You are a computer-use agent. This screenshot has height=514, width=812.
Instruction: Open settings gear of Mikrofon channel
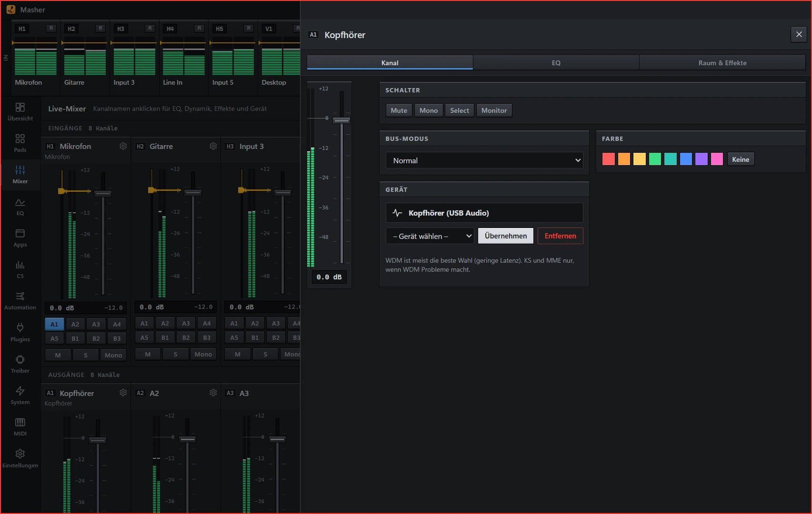click(x=123, y=146)
